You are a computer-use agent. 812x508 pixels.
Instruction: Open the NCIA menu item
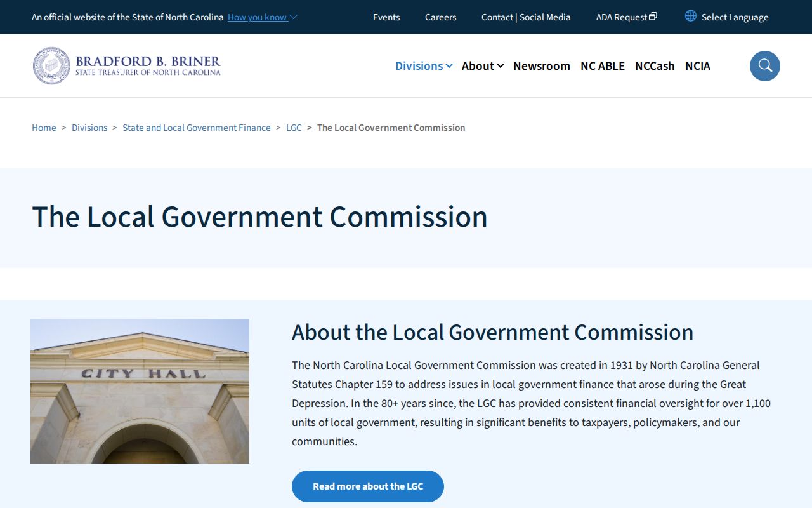click(x=698, y=66)
